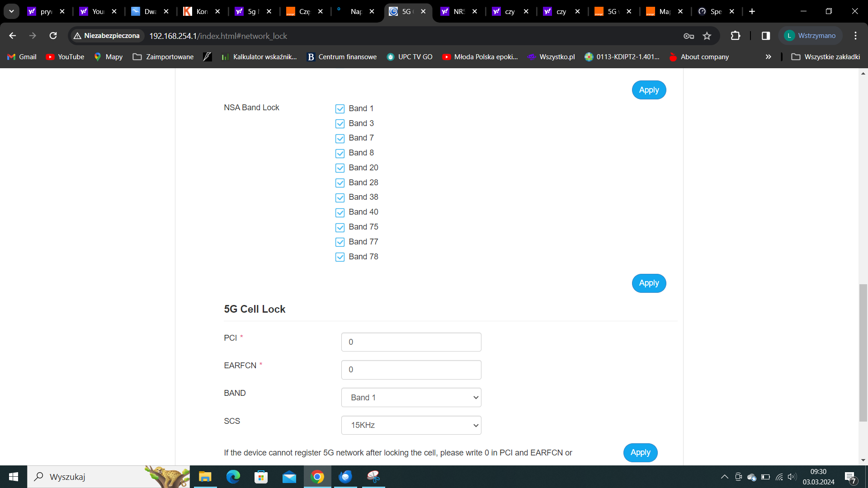Open the SCS 15KHz dropdown

411,425
